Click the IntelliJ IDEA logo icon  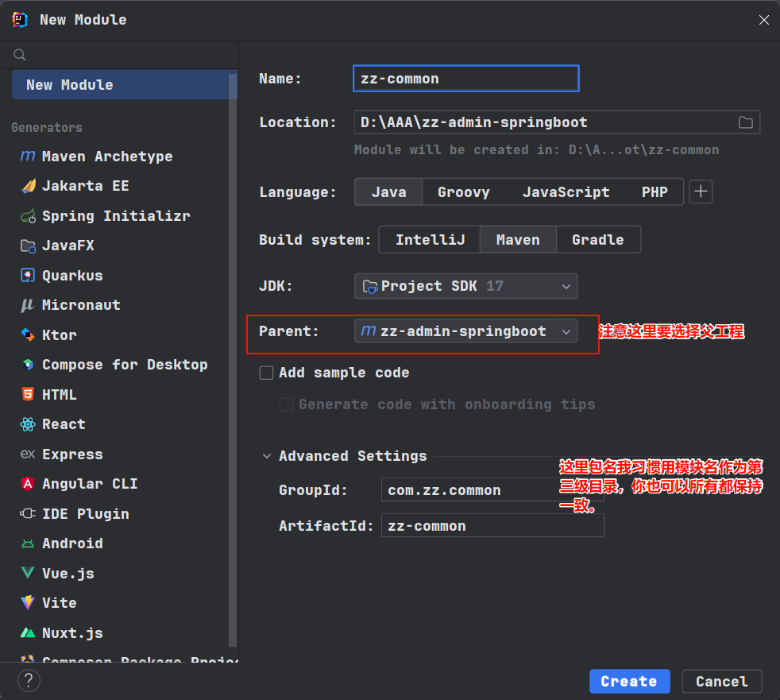20,20
